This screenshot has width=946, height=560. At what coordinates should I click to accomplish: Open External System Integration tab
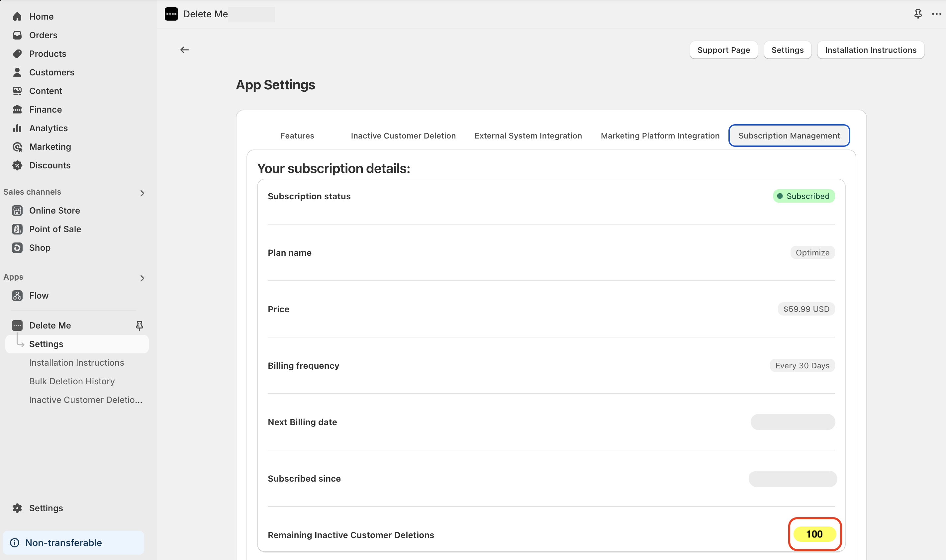tap(528, 136)
